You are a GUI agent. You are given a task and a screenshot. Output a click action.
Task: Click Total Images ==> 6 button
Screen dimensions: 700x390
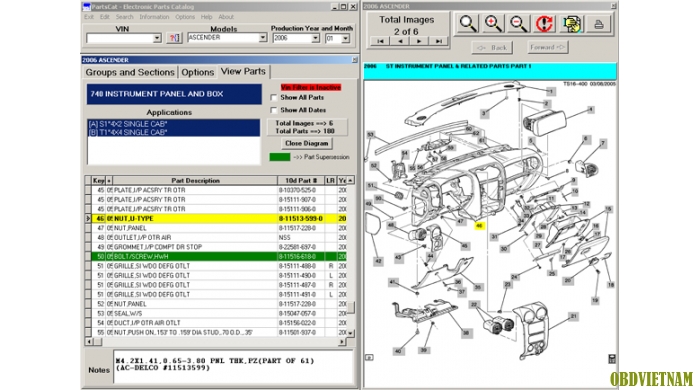307,127
